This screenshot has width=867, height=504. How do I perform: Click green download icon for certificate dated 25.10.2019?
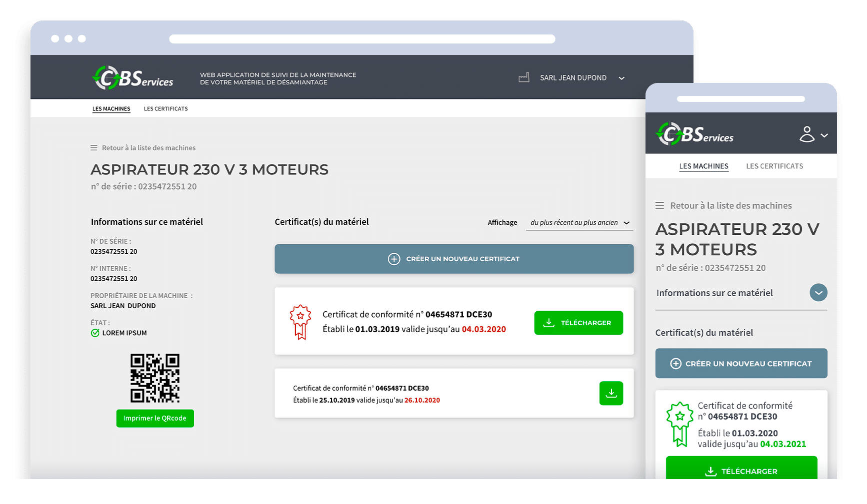pyautogui.click(x=611, y=393)
